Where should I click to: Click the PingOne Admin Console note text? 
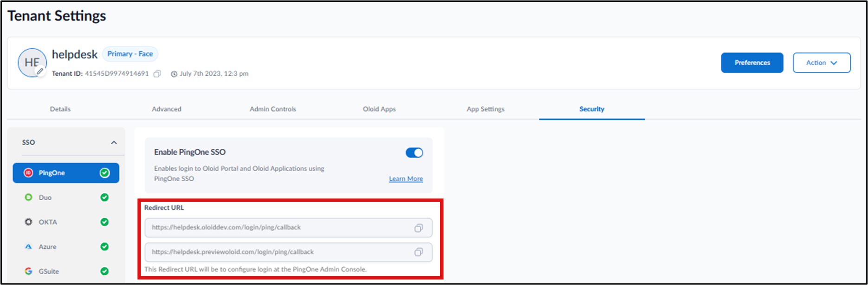(255, 269)
